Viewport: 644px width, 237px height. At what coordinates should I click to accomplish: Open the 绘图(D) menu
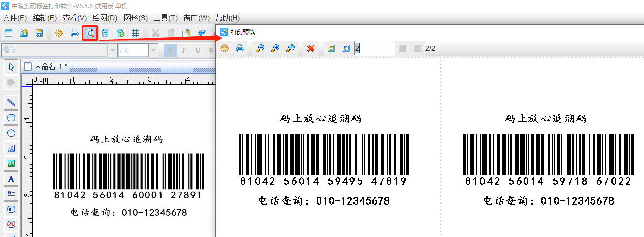(x=105, y=18)
